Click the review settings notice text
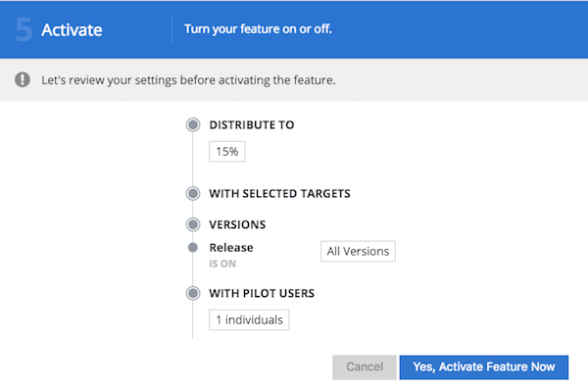This screenshot has height=389, width=588. click(188, 80)
